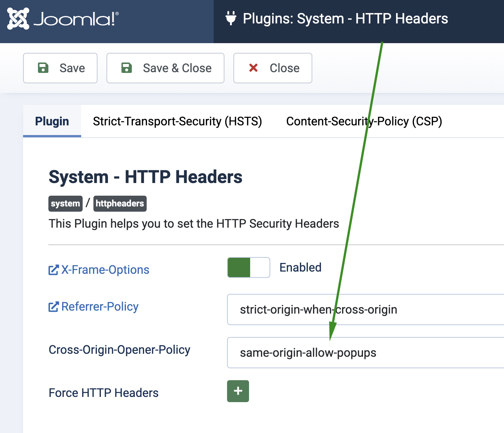Select the Plugin tab
Image resolution: width=504 pixels, height=433 pixels.
pos(52,121)
